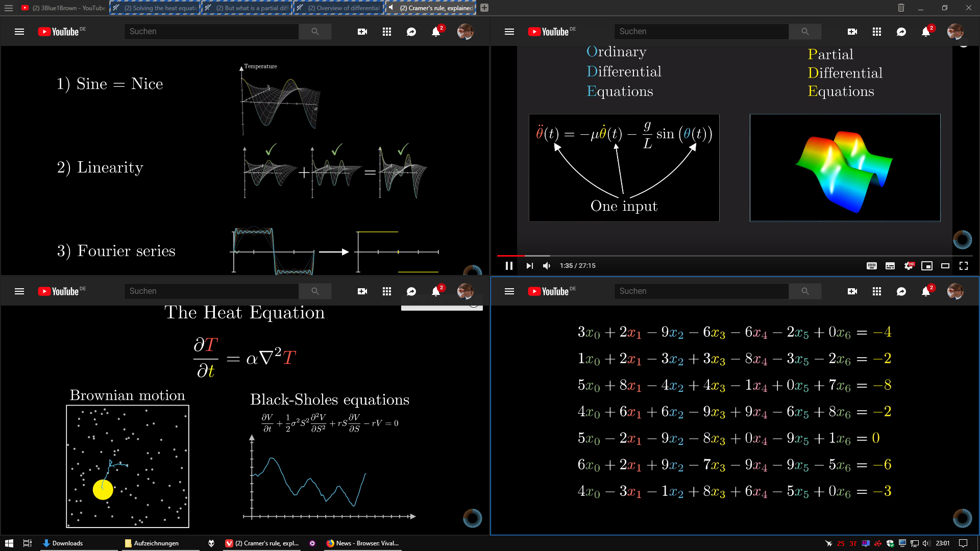Enter fullscreen video mode

point(964,266)
